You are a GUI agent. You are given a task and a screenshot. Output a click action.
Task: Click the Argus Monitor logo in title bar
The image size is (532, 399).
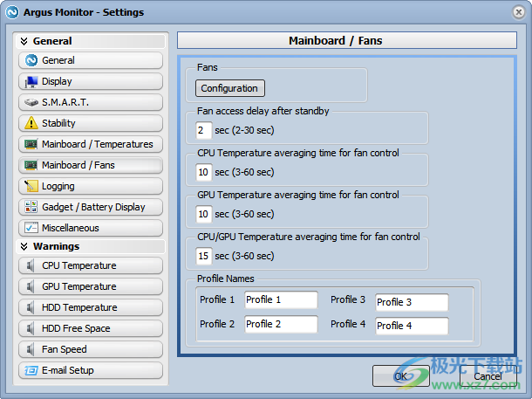point(12,12)
